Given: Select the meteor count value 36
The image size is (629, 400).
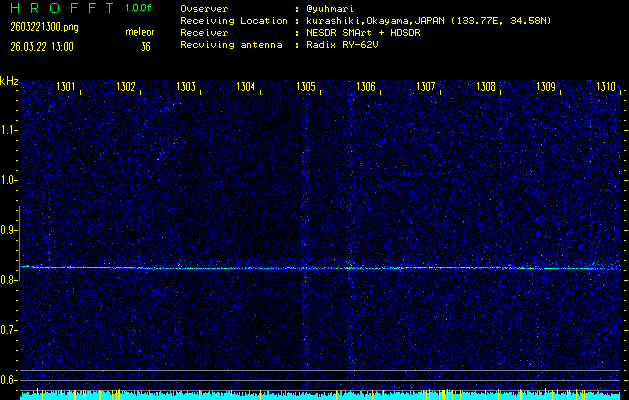Looking at the screenshot, I should pos(145,46).
